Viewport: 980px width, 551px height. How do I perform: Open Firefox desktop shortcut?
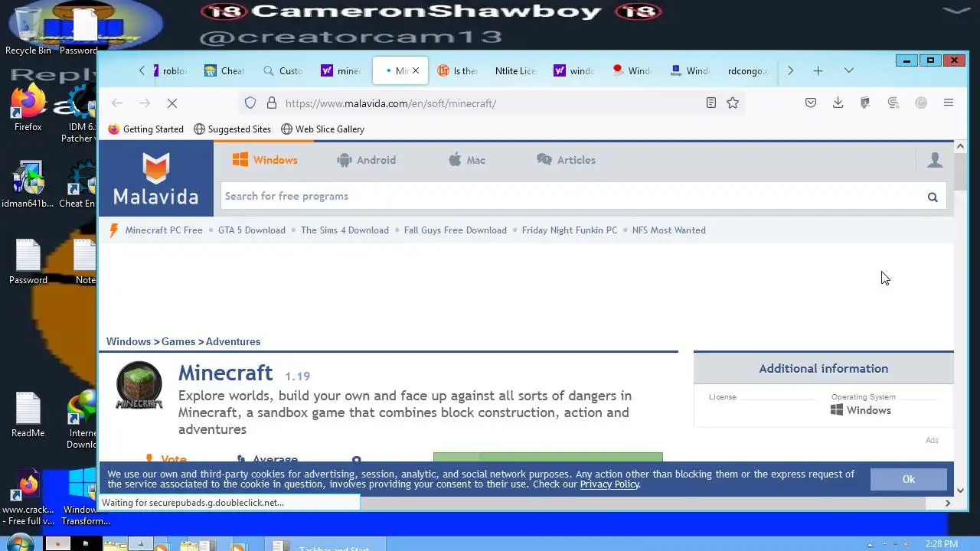[x=28, y=109]
